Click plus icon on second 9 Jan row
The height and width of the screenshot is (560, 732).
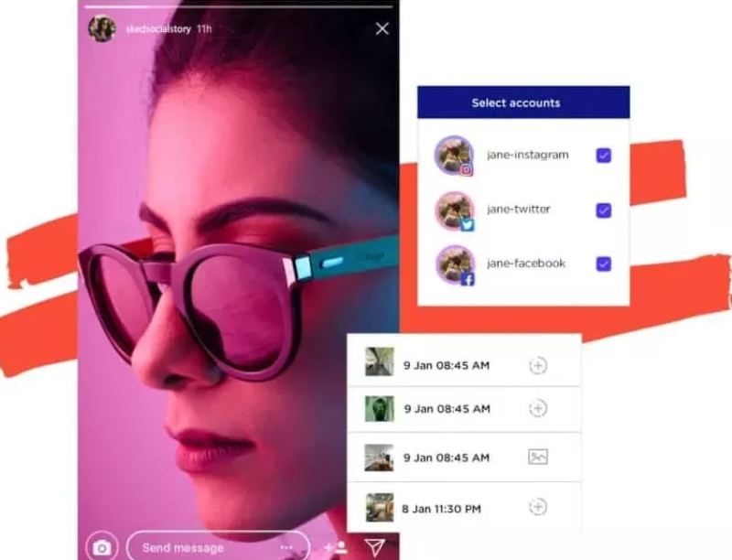pos(538,408)
